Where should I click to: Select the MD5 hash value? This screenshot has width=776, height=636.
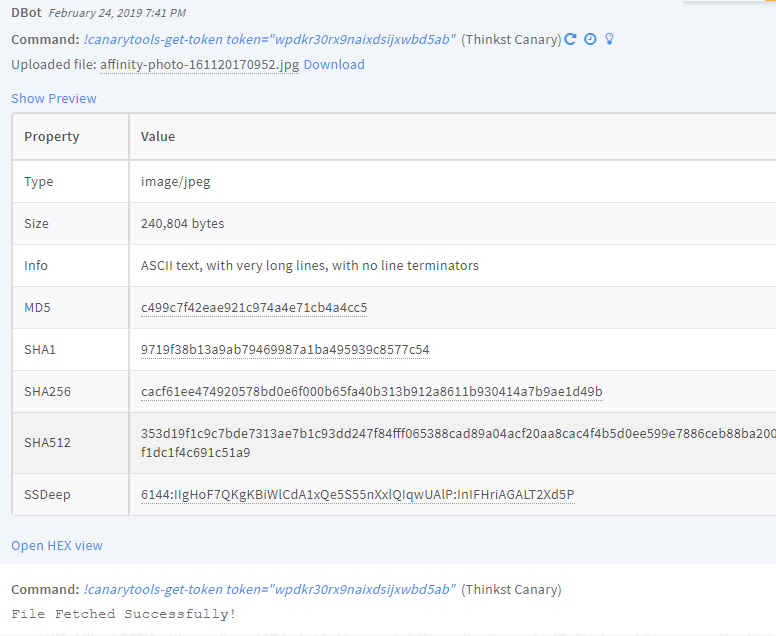pyautogui.click(x=254, y=307)
